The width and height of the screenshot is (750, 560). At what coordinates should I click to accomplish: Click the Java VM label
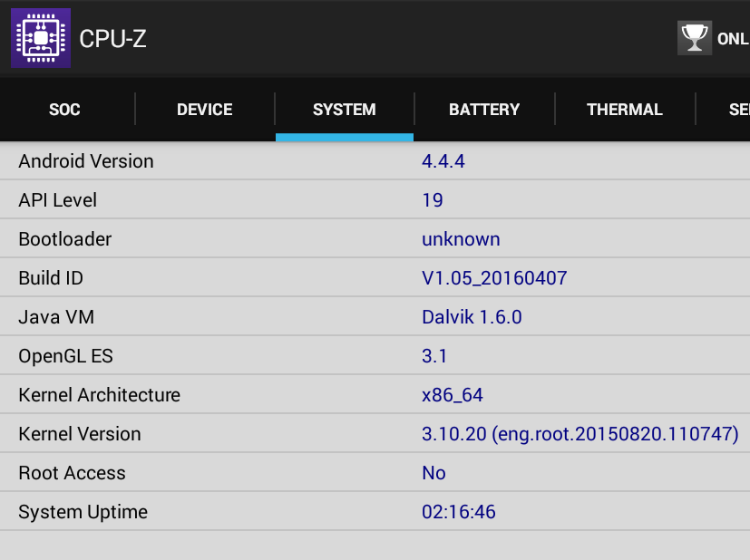tap(56, 317)
